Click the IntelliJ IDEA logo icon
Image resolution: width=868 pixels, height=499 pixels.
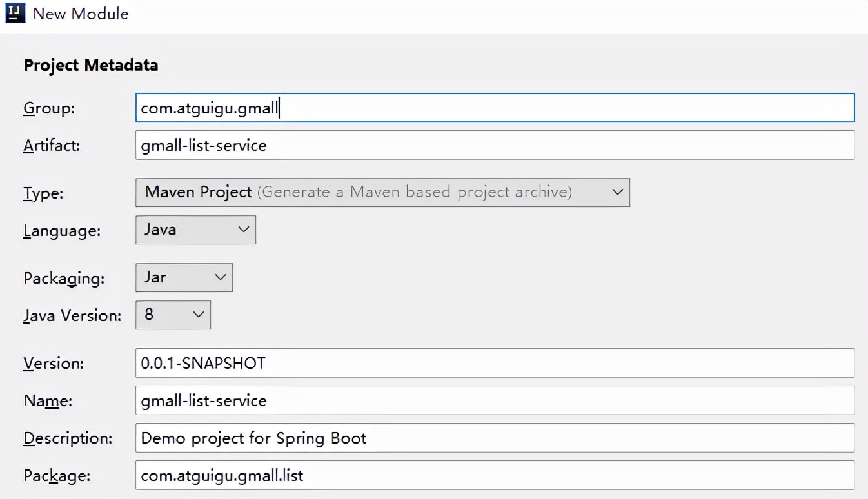14,13
